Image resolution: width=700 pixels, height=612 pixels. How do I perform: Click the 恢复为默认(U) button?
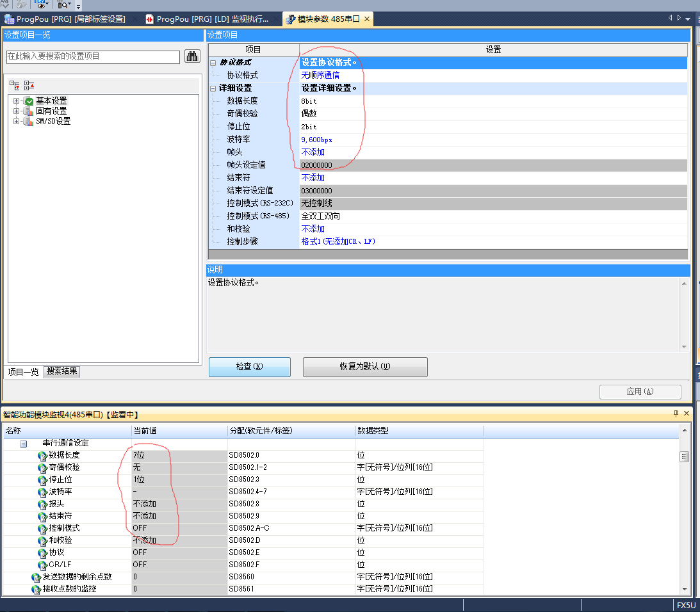coord(364,367)
